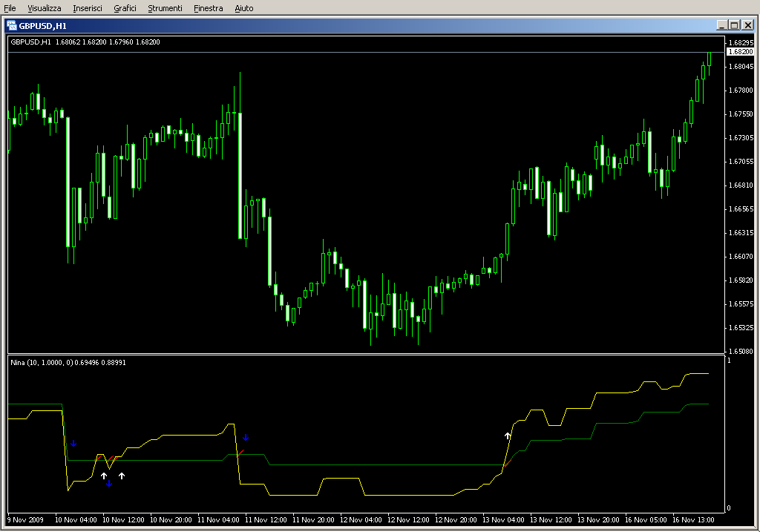Open the Inserisci menu
Viewport: 760px width, 532px height.
click(x=88, y=8)
